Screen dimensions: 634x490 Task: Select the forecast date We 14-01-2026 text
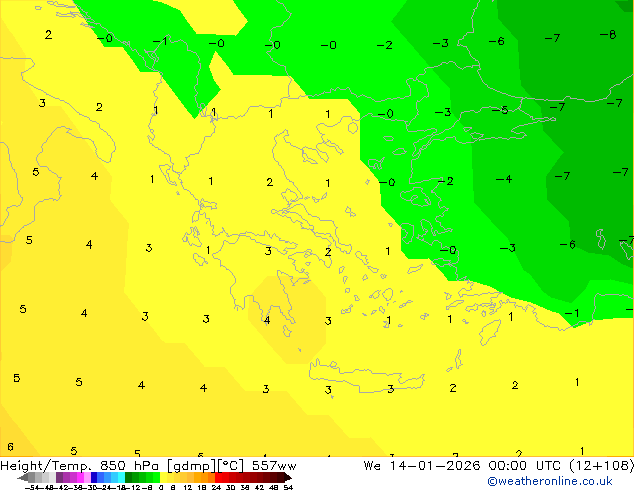point(422,466)
